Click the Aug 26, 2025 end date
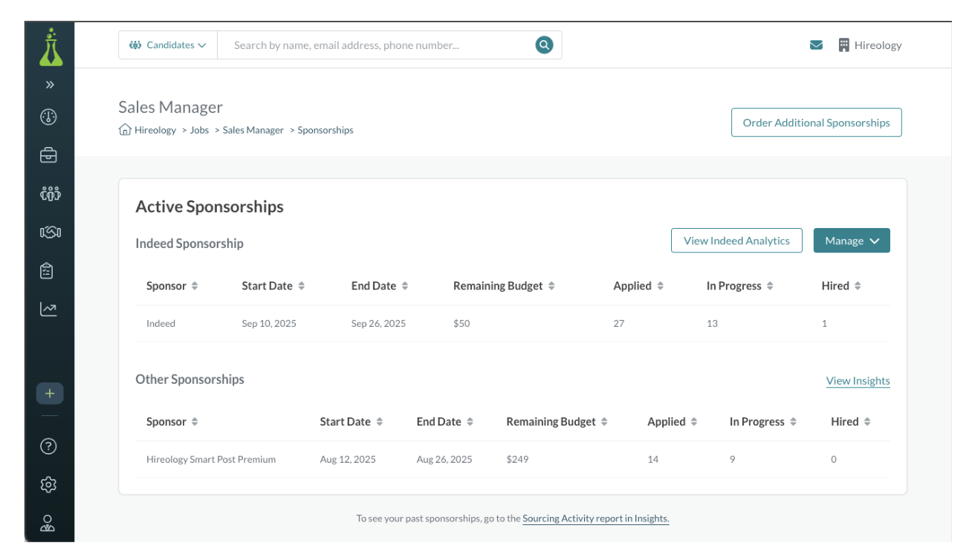Image resolution: width=972 pixels, height=560 pixels. coord(444,460)
